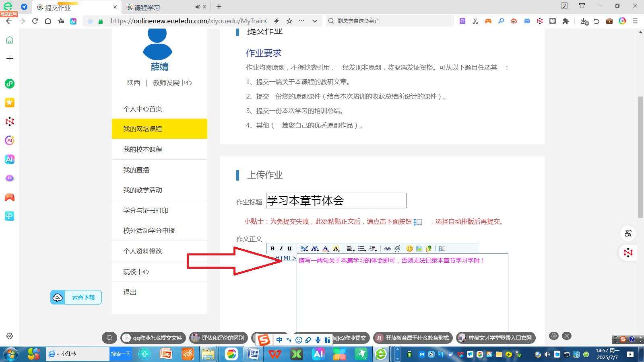This screenshot has width=644, height=362.
Task: Click the 作业标题 title input field
Action: coord(336,201)
